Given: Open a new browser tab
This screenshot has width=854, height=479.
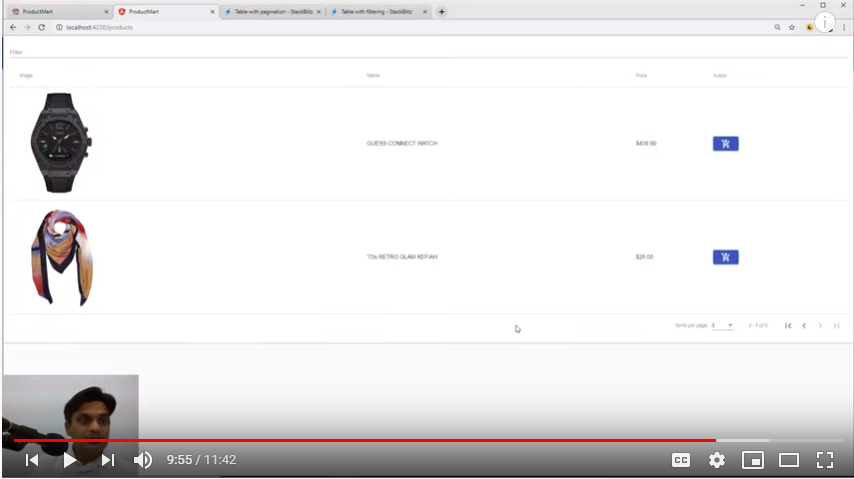Looking at the screenshot, I should click(x=442, y=12).
